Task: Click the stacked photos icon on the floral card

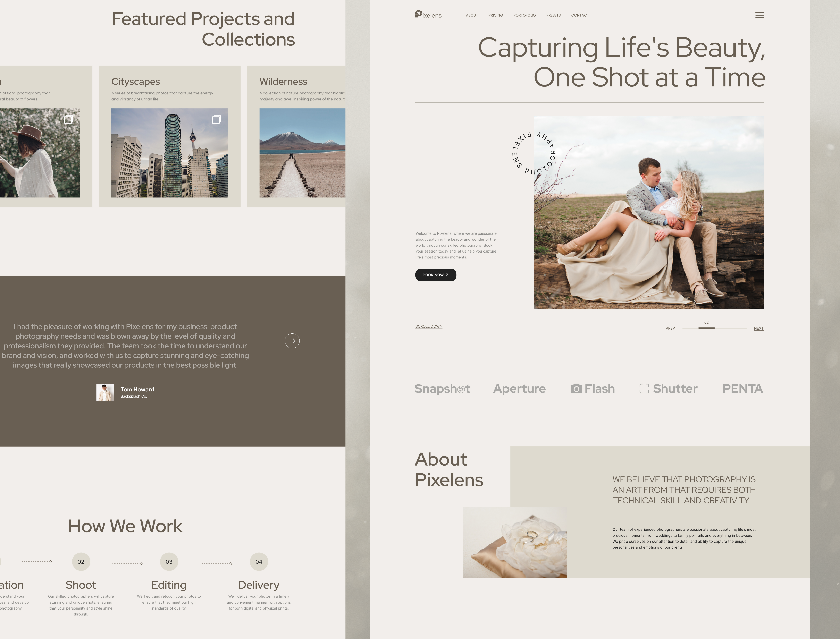Action: [68, 119]
